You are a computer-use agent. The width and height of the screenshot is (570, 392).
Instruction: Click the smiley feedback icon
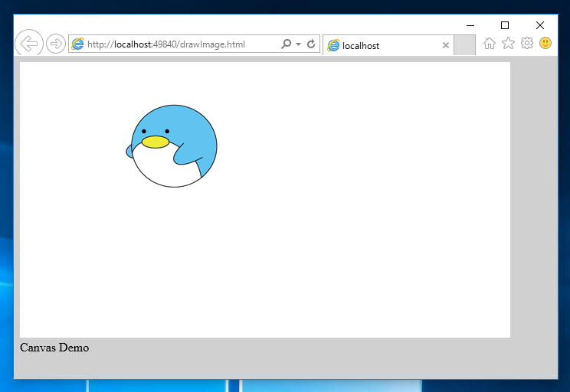coord(545,43)
